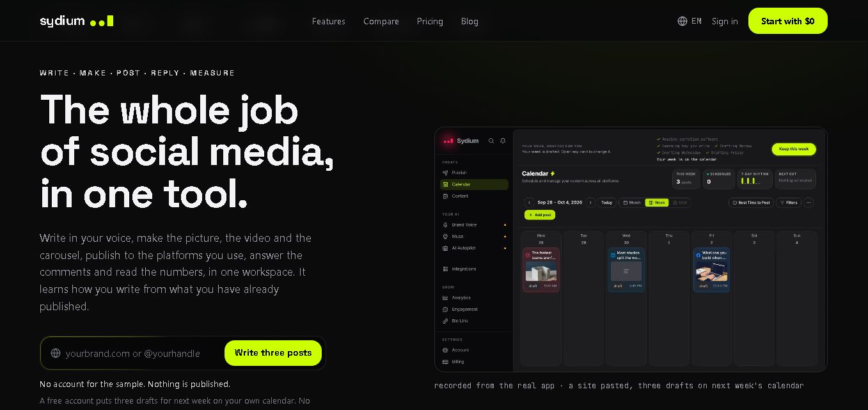The width and height of the screenshot is (868, 410).
Task: Click the Add post button in preview
Action: (540, 215)
